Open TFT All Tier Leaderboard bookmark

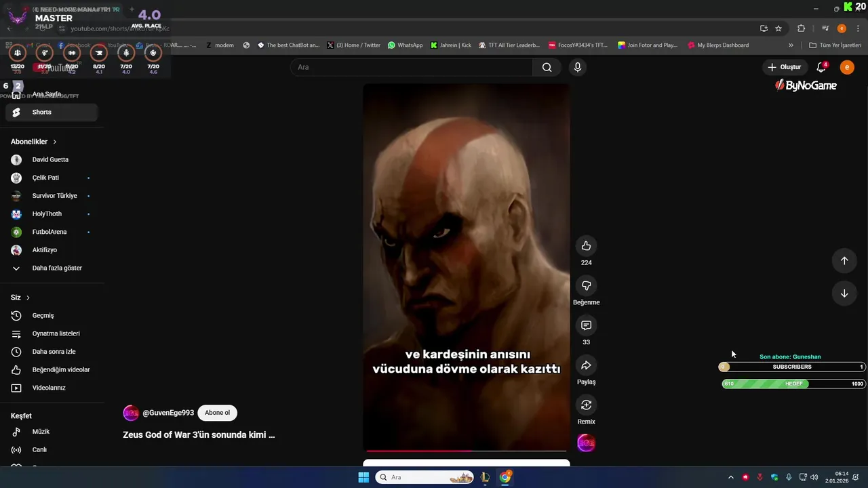(x=509, y=45)
